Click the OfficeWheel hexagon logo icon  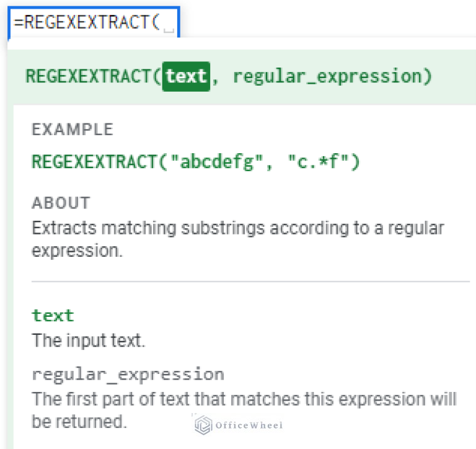(x=204, y=425)
